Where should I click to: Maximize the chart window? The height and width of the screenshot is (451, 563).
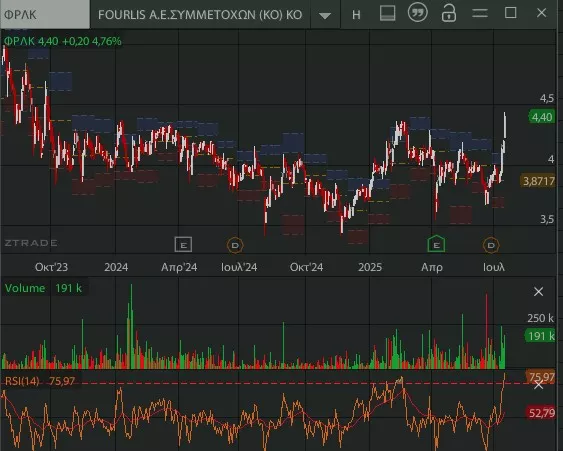pos(511,13)
